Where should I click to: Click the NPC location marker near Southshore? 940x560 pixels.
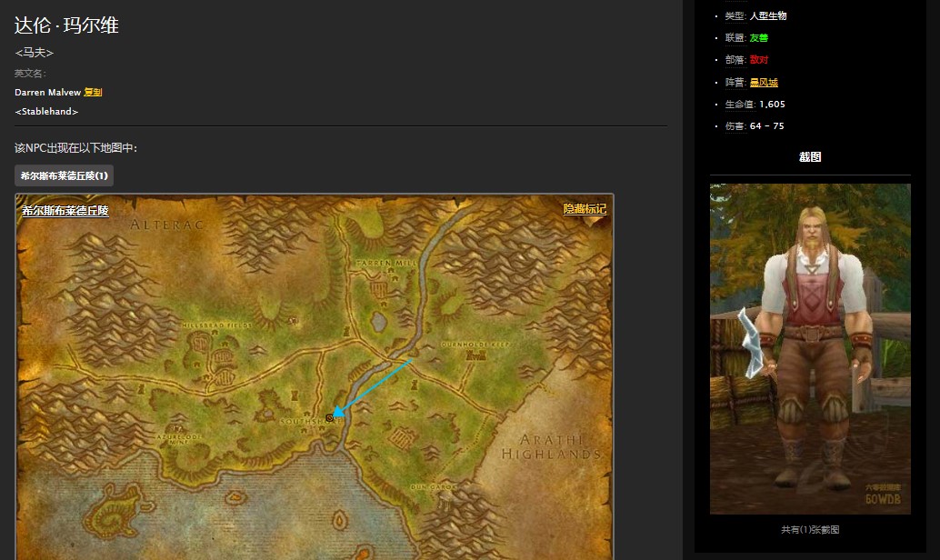point(329,417)
